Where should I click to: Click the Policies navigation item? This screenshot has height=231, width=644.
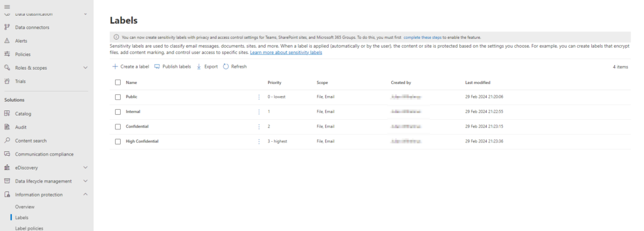(23, 54)
